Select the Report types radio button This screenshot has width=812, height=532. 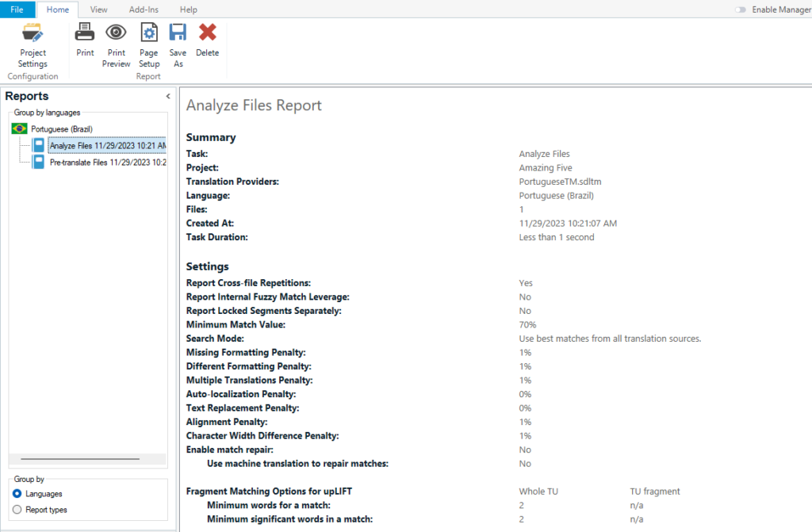click(17, 510)
